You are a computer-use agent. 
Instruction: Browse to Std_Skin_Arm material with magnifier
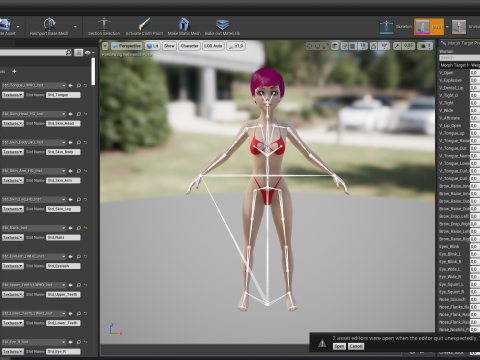click(x=79, y=171)
